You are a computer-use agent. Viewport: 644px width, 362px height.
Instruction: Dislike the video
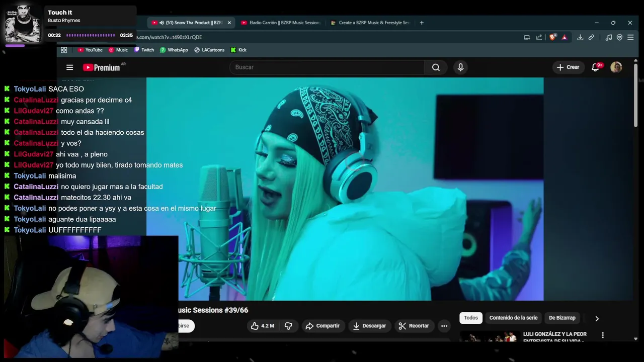click(x=288, y=326)
